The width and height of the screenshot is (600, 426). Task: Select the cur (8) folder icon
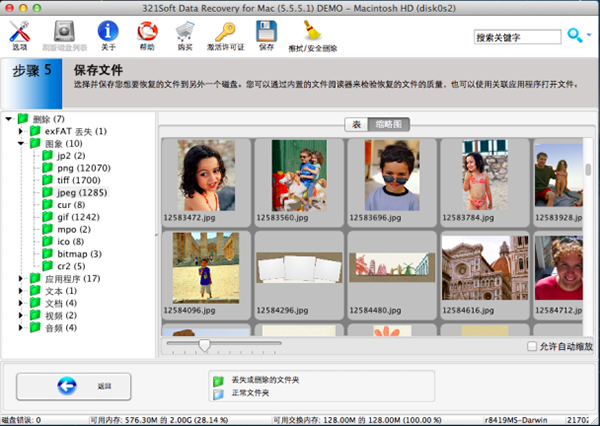47,204
